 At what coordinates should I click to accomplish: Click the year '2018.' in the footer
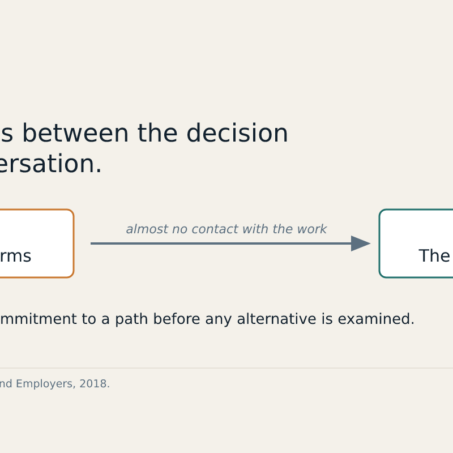point(94,383)
